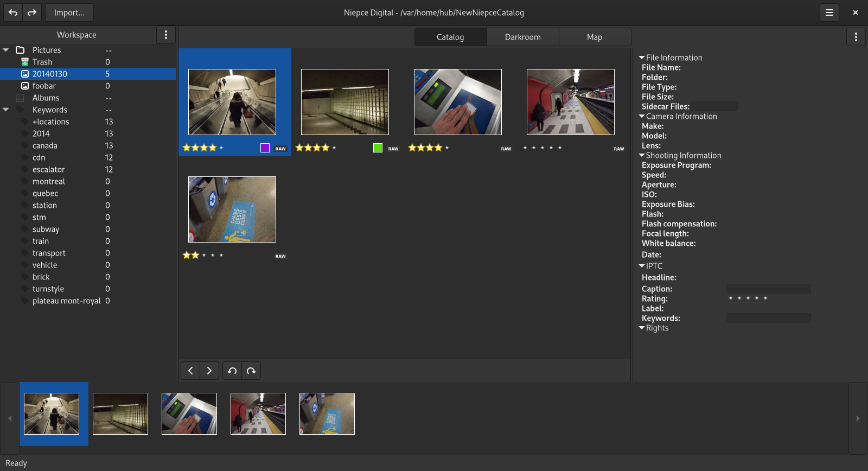Click the 20140130 folder image icon

tap(25, 74)
